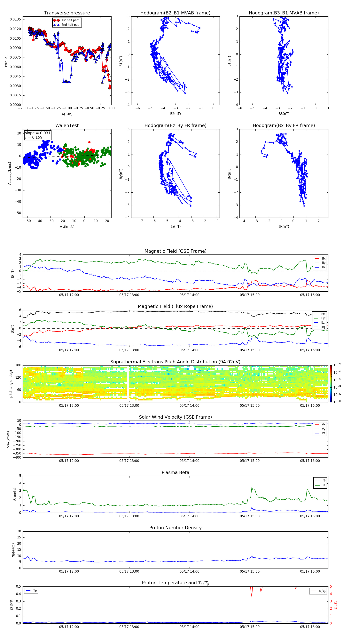This screenshot has height=644, width=351.
Task: Click the "Hodogram(Bx_By FR frame)" title
Action: coord(284,125)
